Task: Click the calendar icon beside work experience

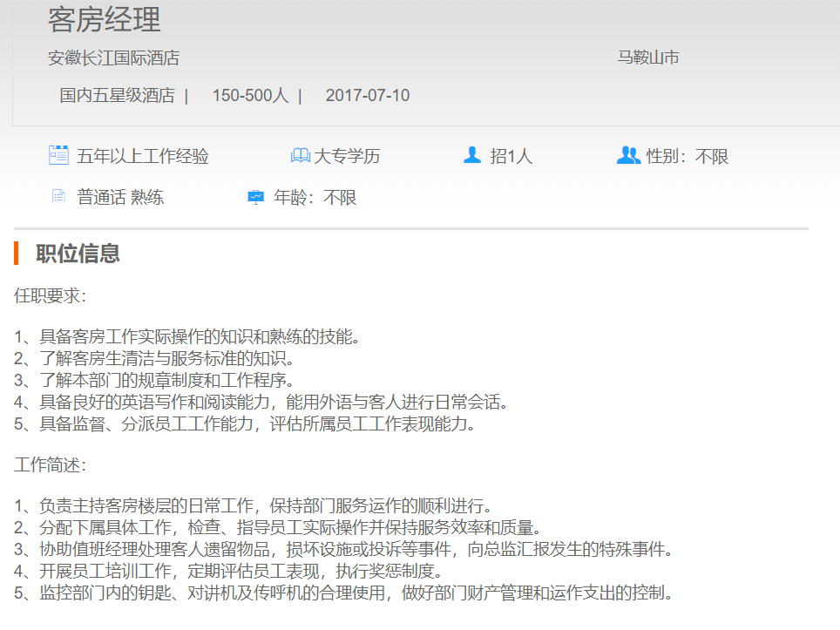Action: click(x=58, y=156)
